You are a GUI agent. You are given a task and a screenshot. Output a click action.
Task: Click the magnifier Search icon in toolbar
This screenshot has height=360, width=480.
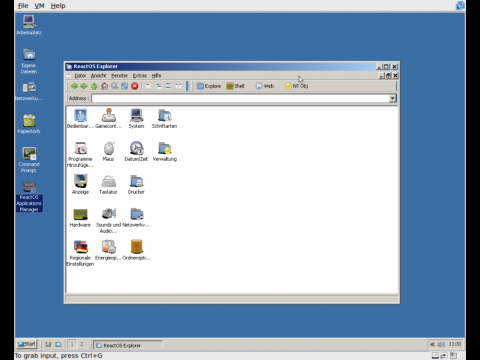tap(114, 86)
